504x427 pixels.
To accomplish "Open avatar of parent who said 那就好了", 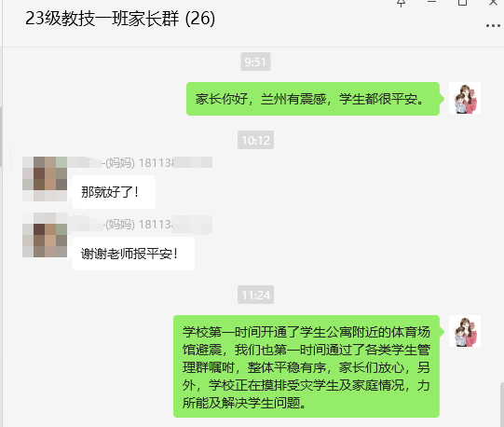I will [x=45, y=179].
